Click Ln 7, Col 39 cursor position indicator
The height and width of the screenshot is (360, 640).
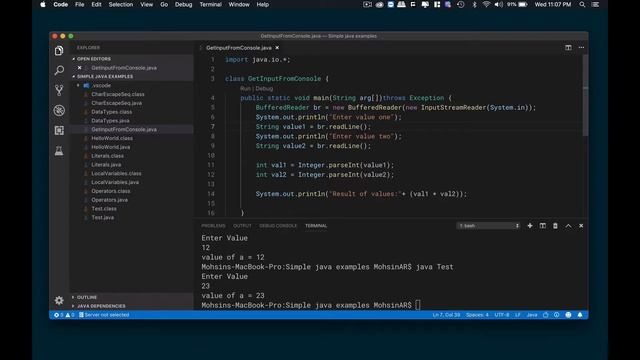[x=446, y=315]
